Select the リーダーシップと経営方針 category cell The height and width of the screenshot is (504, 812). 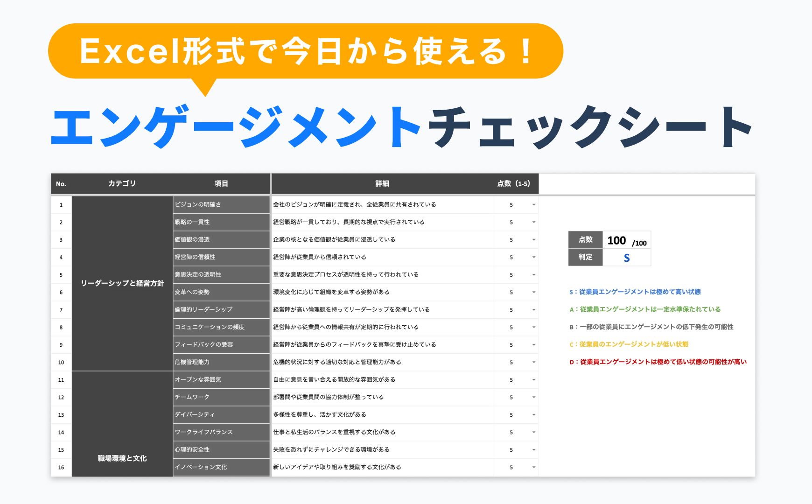(x=122, y=283)
